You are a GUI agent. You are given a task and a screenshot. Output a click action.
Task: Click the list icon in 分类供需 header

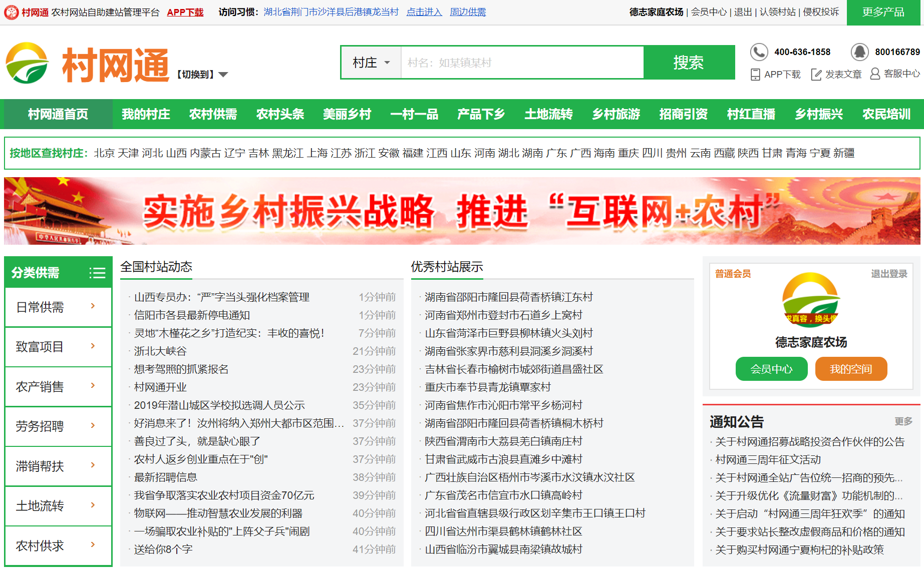click(x=97, y=273)
